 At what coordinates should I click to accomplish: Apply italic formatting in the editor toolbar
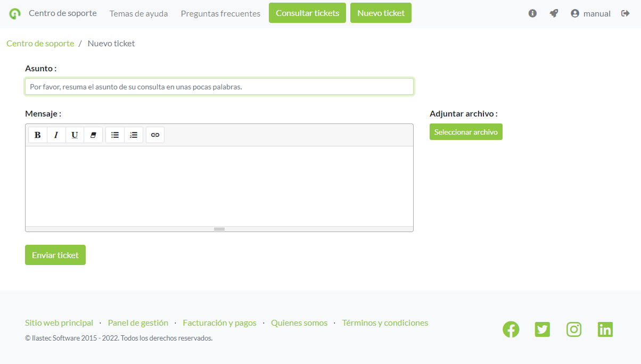56,135
